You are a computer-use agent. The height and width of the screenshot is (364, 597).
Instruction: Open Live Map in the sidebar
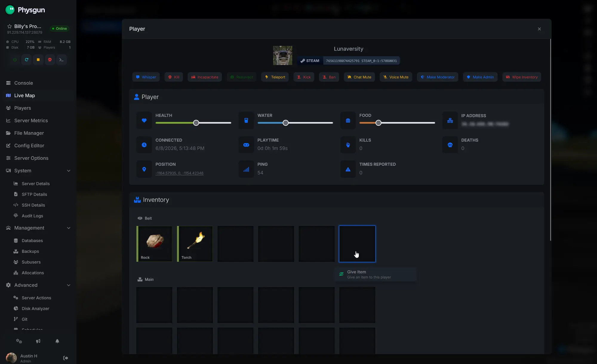click(x=38, y=95)
